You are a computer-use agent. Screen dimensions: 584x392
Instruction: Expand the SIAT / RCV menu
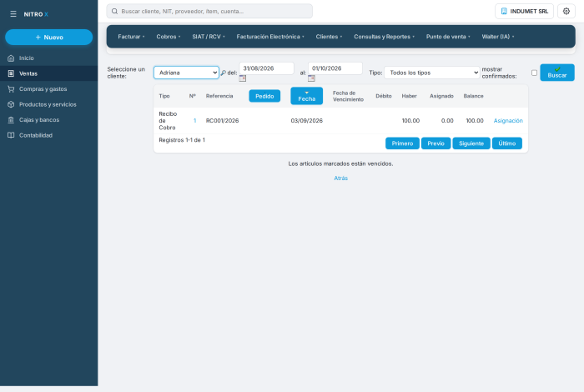(209, 37)
